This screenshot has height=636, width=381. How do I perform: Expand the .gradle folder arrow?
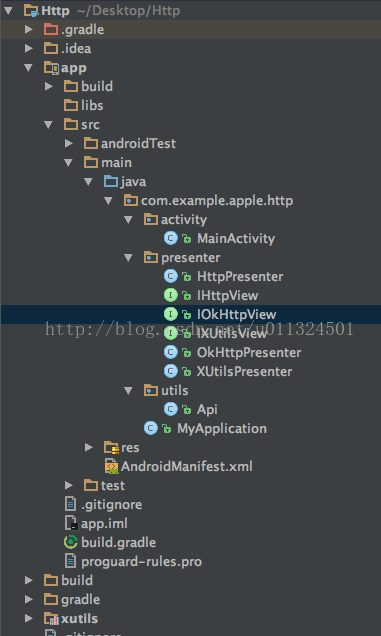coord(28,29)
